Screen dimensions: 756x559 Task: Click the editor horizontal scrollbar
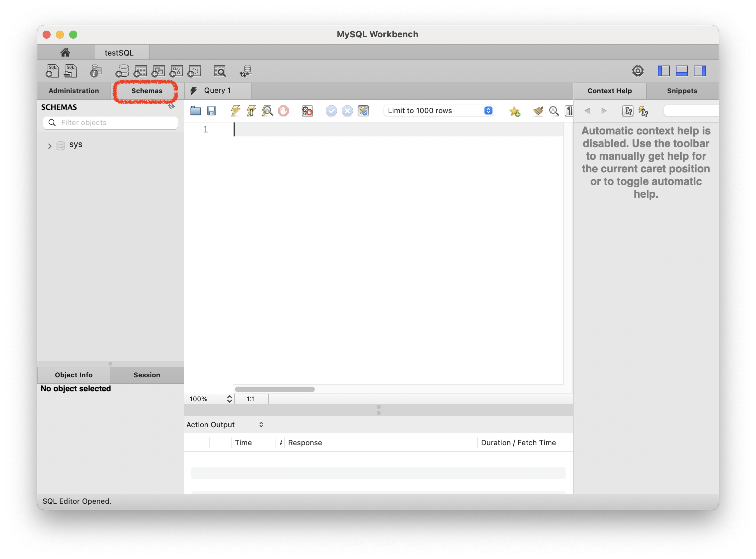275,389
